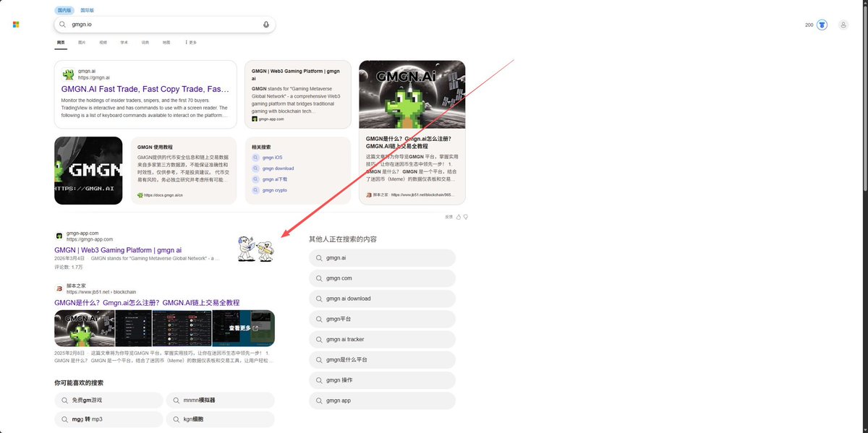
Task: Click the search suggestion "mgg 转 mp3"
Action: coord(109,419)
